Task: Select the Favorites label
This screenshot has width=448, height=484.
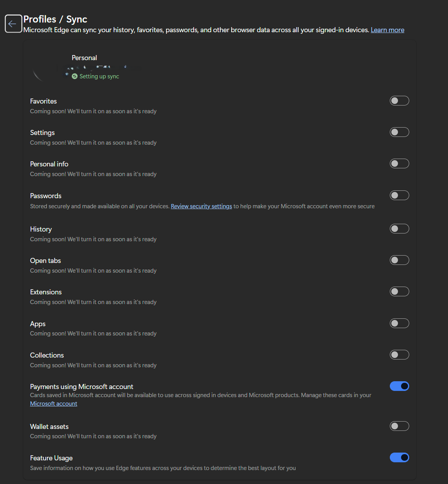Action: 43,101
